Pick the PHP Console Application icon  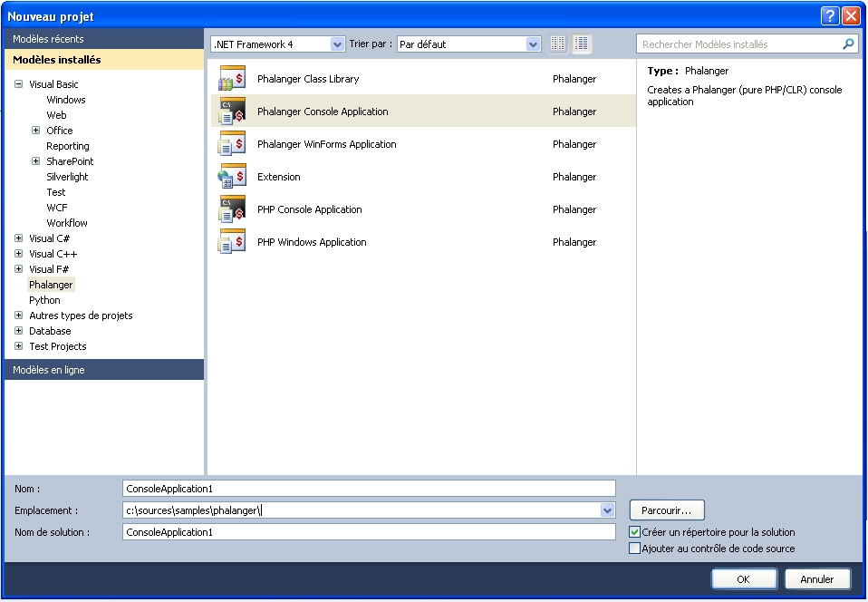point(233,209)
